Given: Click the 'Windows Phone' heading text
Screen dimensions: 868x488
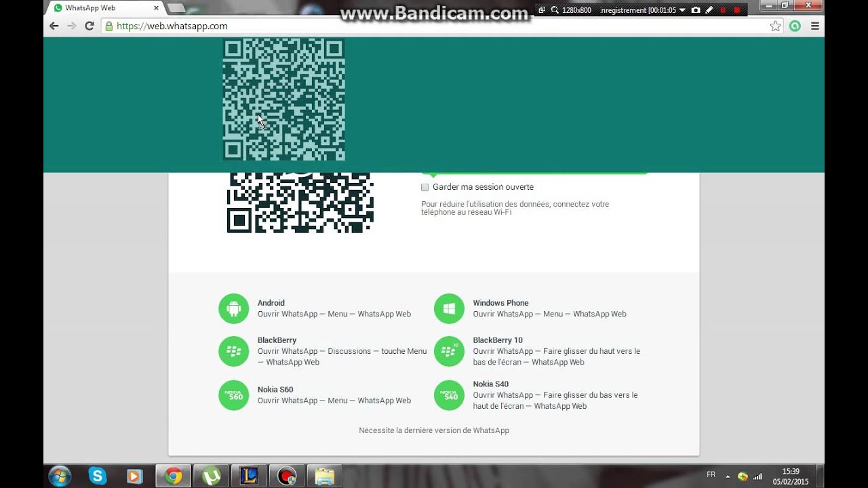Looking at the screenshot, I should (500, 303).
